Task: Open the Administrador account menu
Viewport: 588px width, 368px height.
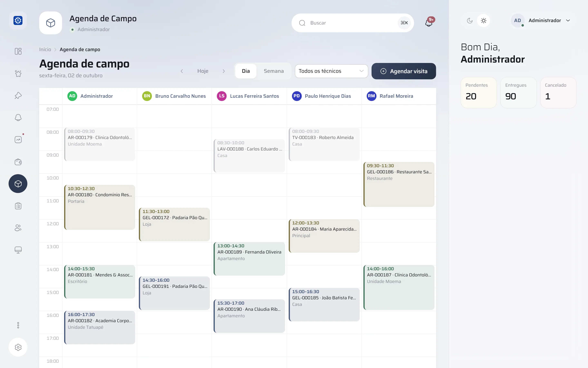Action: pos(543,20)
